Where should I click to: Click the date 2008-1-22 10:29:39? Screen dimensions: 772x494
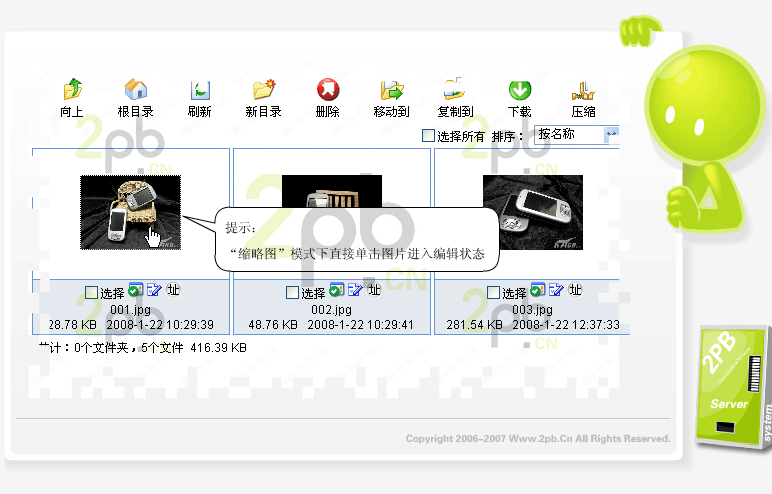point(160,325)
